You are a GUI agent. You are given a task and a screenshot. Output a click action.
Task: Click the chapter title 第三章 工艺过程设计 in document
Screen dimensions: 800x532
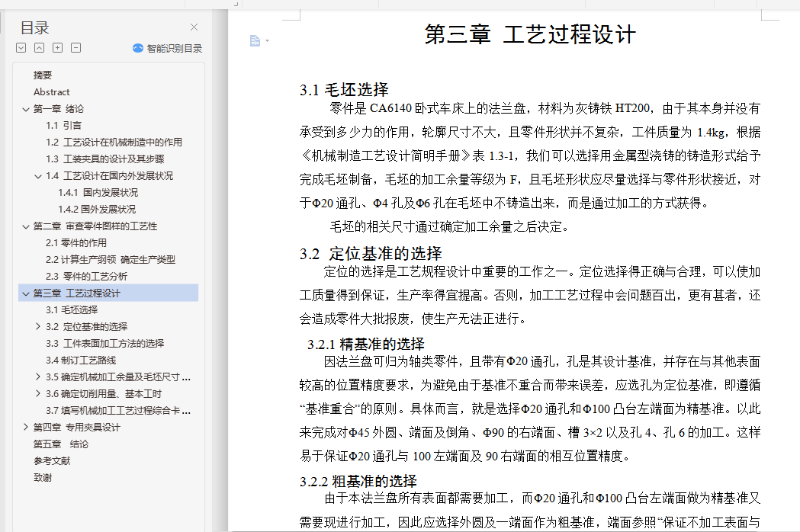531,35
